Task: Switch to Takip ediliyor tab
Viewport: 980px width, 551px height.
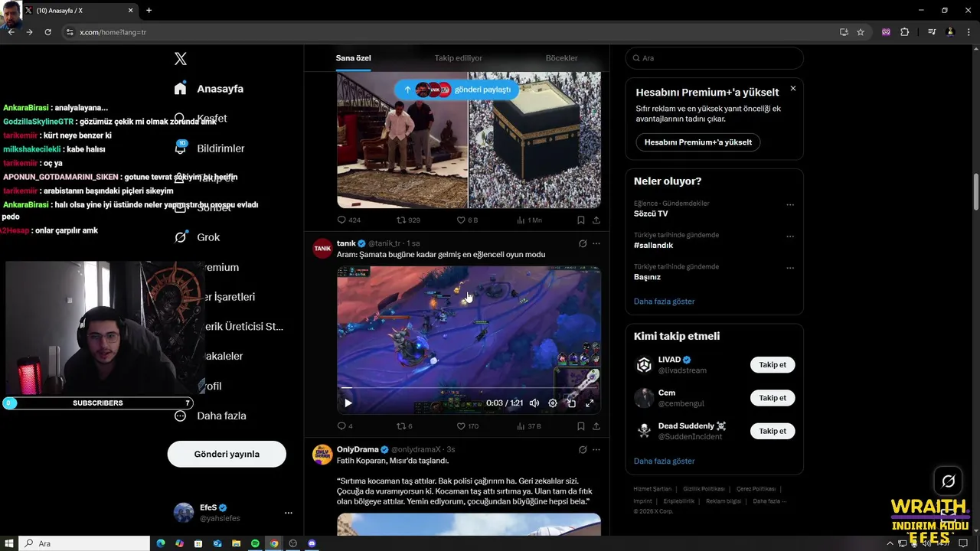Action: coord(459,58)
